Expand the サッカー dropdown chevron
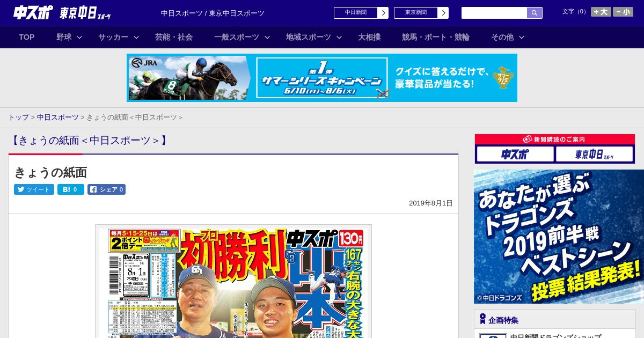 click(x=136, y=37)
